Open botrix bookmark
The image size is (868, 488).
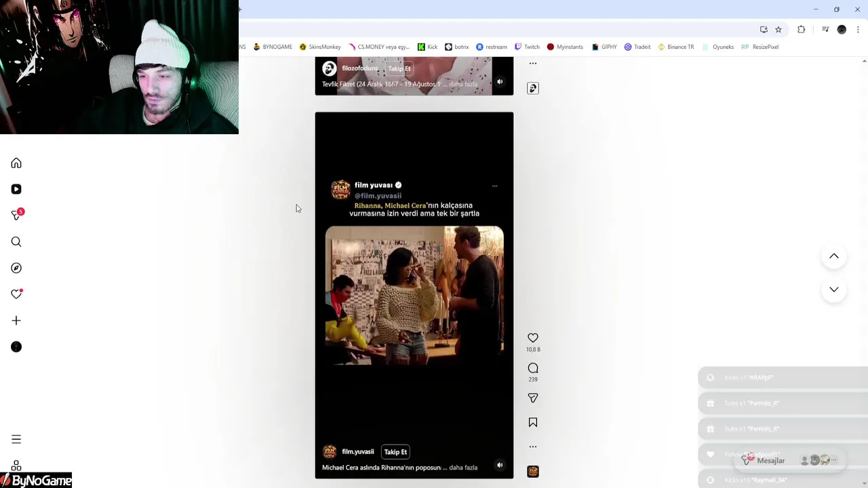pos(457,47)
